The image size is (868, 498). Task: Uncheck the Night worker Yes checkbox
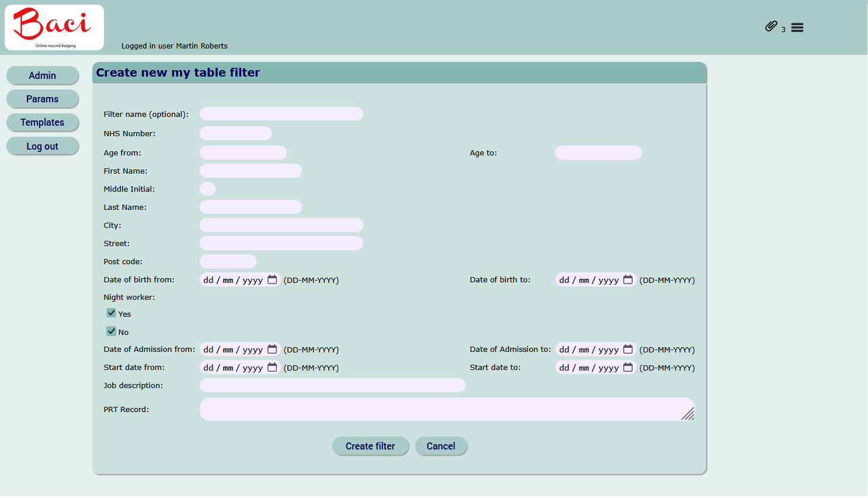coord(111,313)
